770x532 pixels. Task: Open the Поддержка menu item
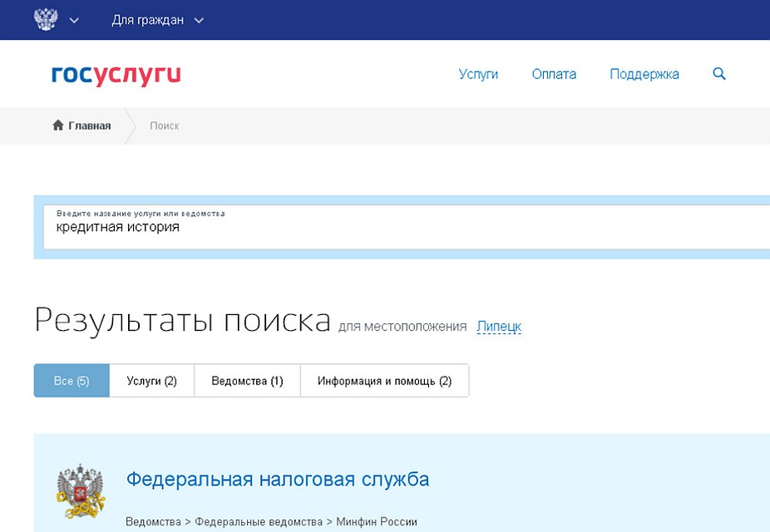(x=644, y=74)
